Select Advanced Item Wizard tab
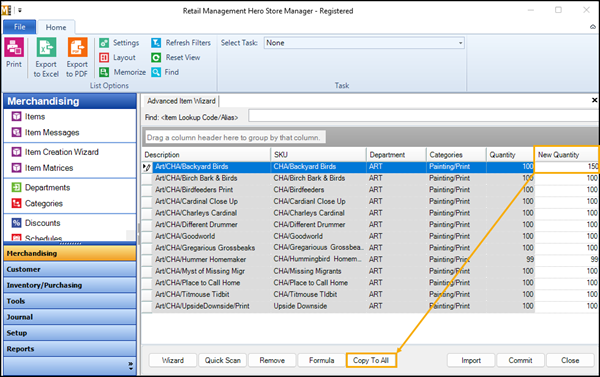This screenshot has width=600, height=377. pos(181,101)
